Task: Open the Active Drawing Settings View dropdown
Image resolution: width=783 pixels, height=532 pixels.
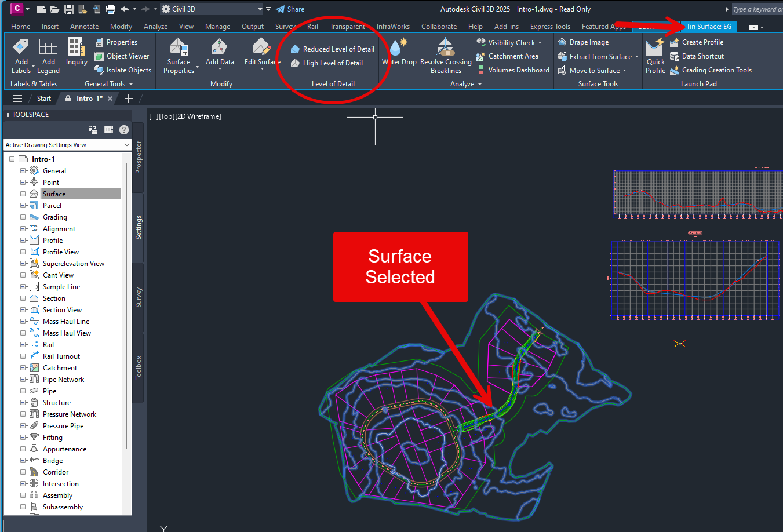Action: point(68,145)
